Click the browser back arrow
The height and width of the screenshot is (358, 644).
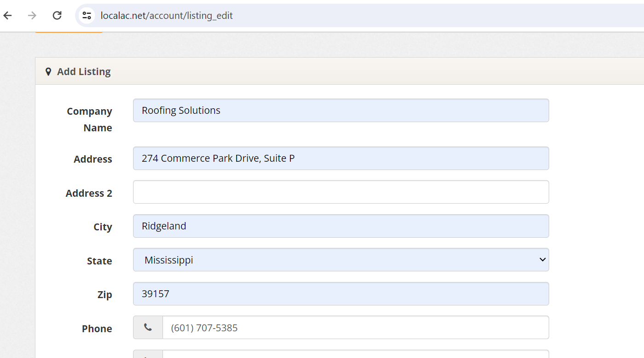click(x=8, y=15)
